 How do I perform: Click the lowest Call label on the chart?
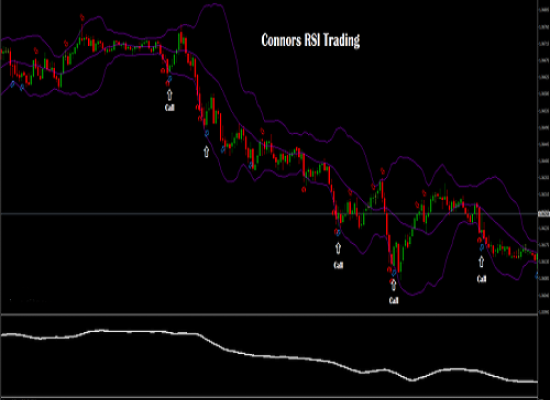[x=394, y=300]
